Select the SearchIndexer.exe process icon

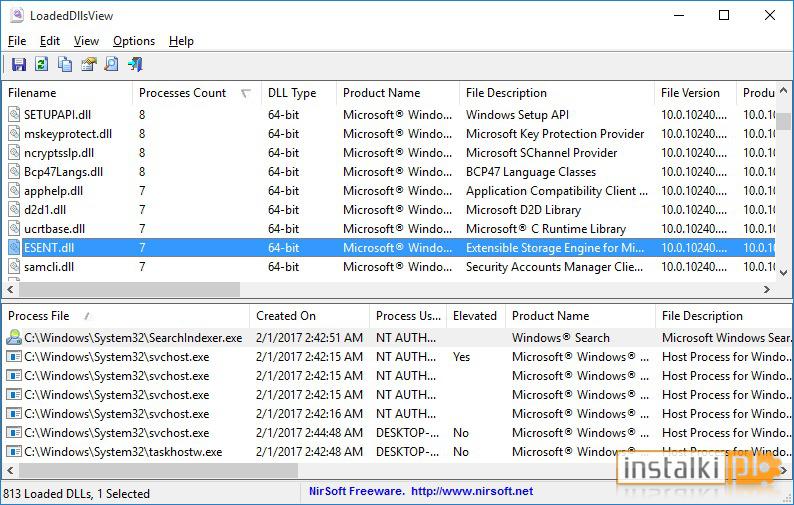pos(14,338)
